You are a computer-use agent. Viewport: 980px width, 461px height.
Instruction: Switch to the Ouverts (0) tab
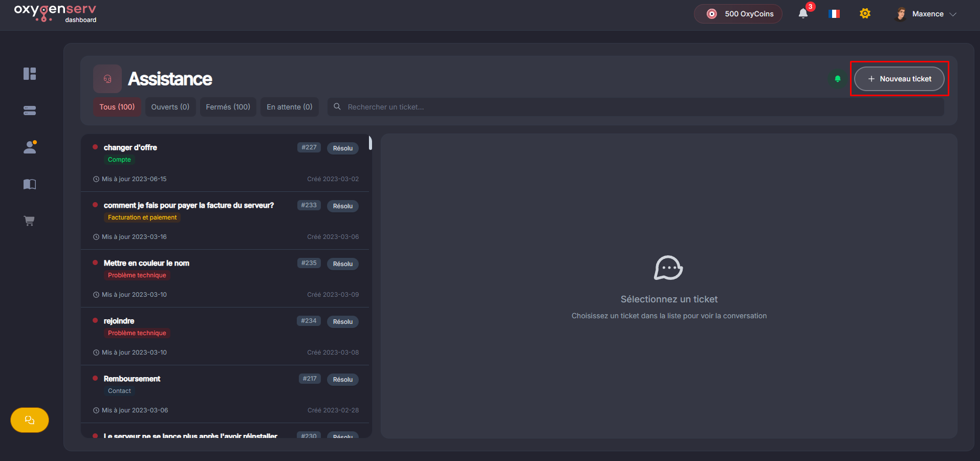(170, 107)
